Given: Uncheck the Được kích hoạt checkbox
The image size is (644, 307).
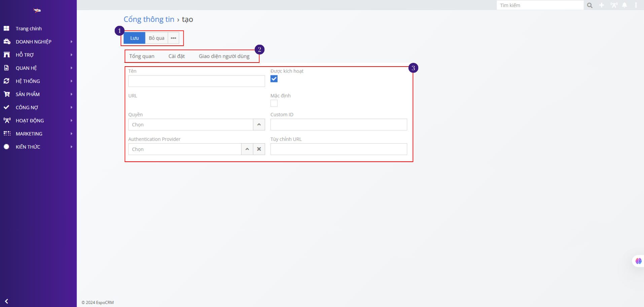Looking at the screenshot, I should (274, 79).
